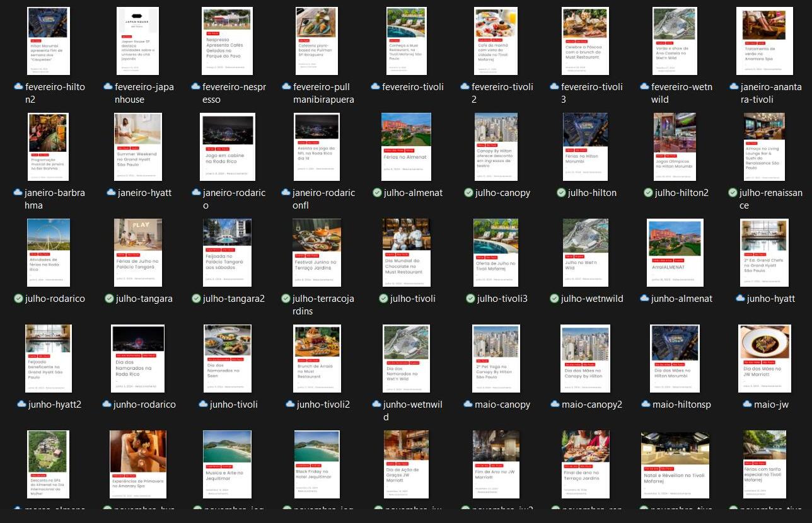Click the cloud icon next to junho-almenat

(x=645, y=298)
